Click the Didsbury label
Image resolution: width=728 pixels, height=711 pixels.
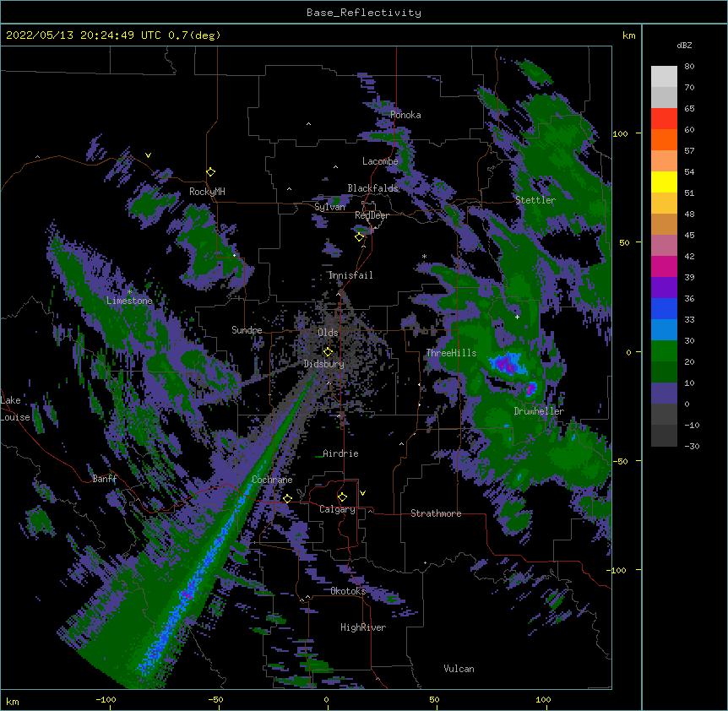[x=323, y=364]
